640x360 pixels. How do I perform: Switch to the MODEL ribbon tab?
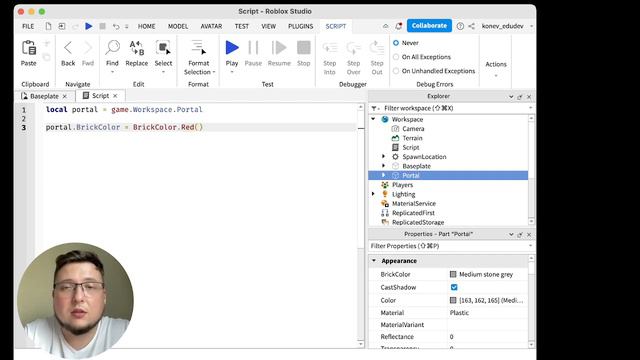(x=178, y=26)
